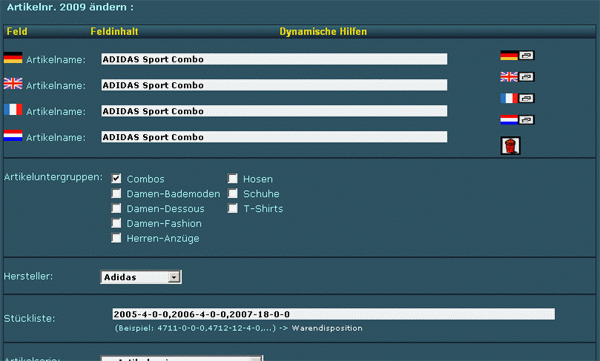Click French flag beside third Artikelname
This screenshot has height=361, width=600.
13,109
